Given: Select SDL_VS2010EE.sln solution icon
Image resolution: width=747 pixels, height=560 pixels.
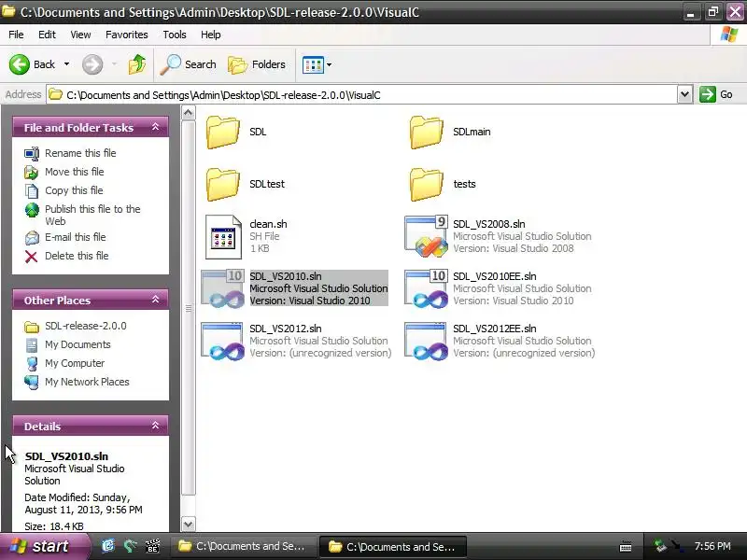Looking at the screenshot, I should [426, 289].
